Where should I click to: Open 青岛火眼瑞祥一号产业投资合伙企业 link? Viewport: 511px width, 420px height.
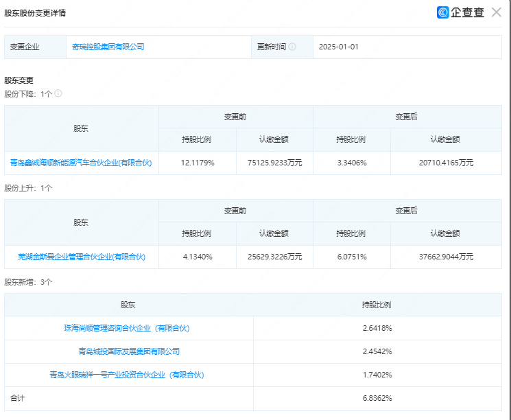[127, 375]
